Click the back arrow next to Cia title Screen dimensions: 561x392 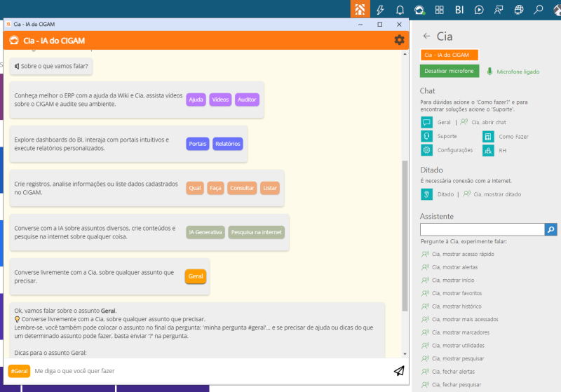(426, 36)
